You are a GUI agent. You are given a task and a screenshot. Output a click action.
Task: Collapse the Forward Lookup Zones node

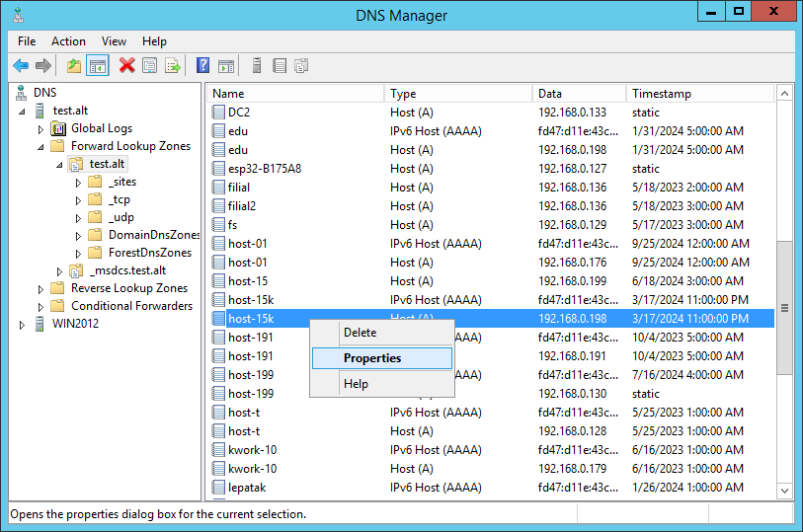(x=41, y=146)
